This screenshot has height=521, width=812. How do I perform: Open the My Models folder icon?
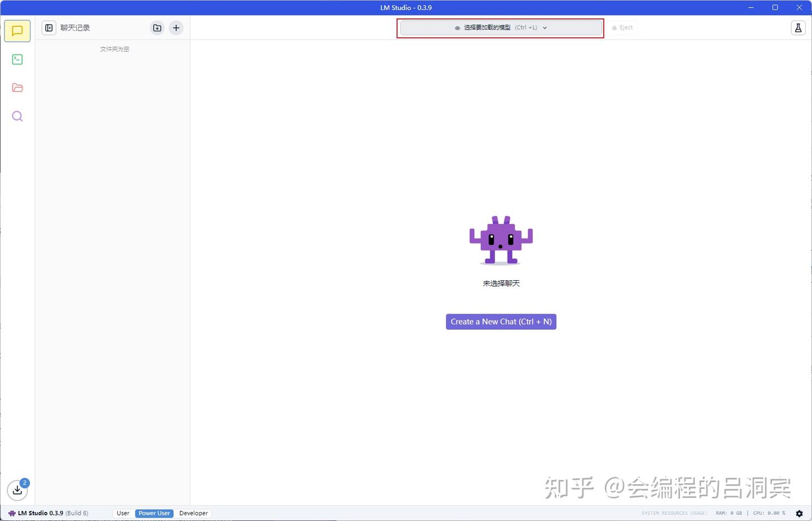point(17,87)
